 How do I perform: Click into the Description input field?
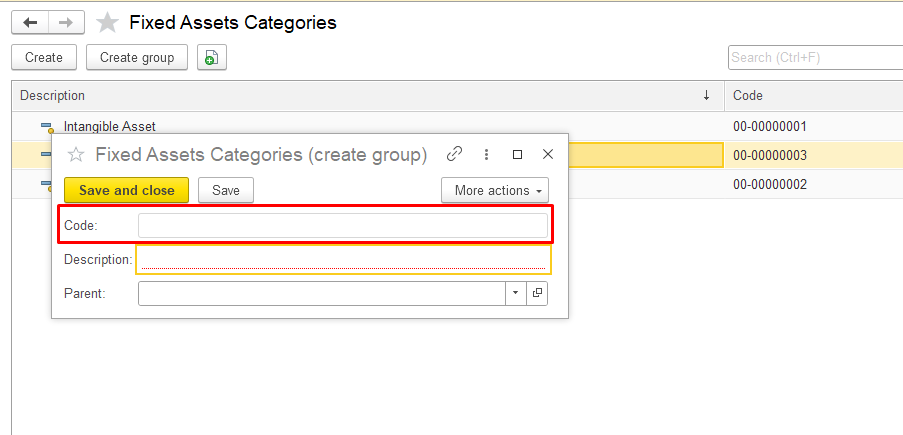342,259
